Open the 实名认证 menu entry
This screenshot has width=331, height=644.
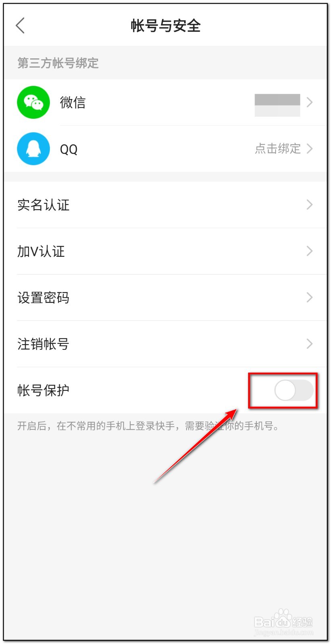pos(165,205)
